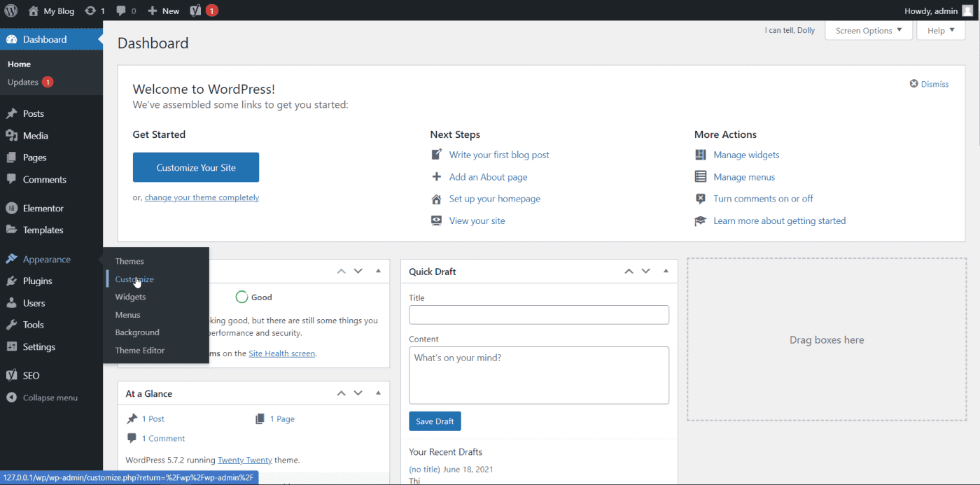Image resolution: width=980 pixels, height=485 pixels.
Task: Click the WordPress logo in admin bar
Action: coord(11,10)
